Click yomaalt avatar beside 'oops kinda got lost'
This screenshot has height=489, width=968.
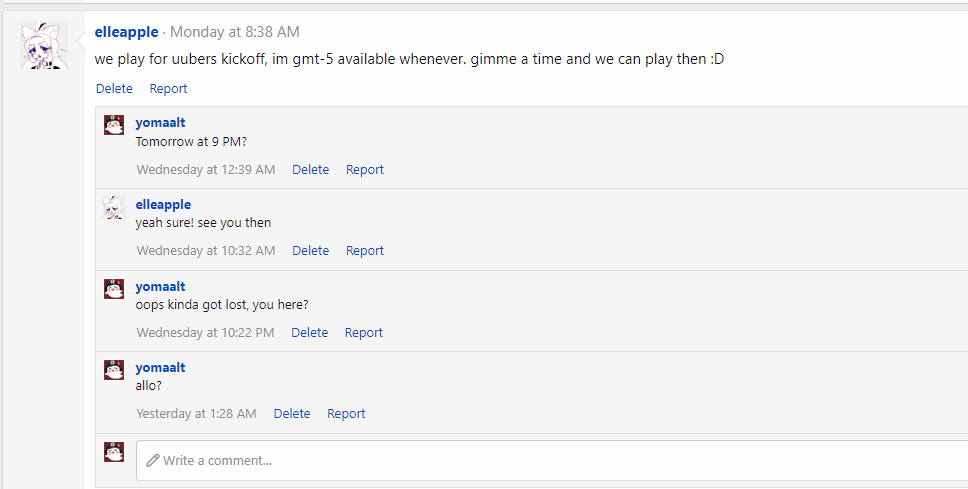(114, 289)
